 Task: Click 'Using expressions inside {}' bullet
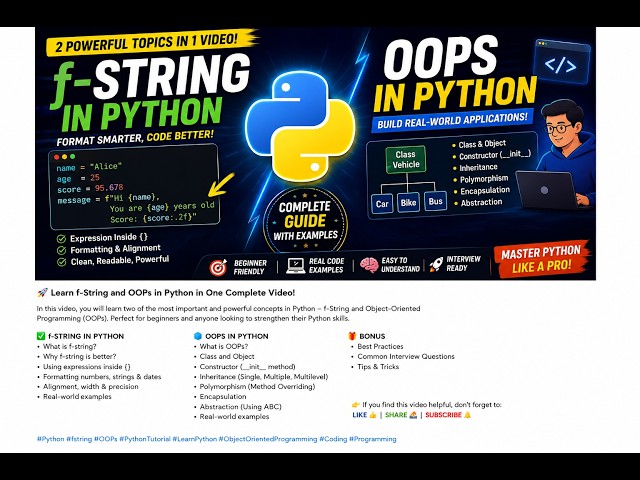(x=87, y=367)
